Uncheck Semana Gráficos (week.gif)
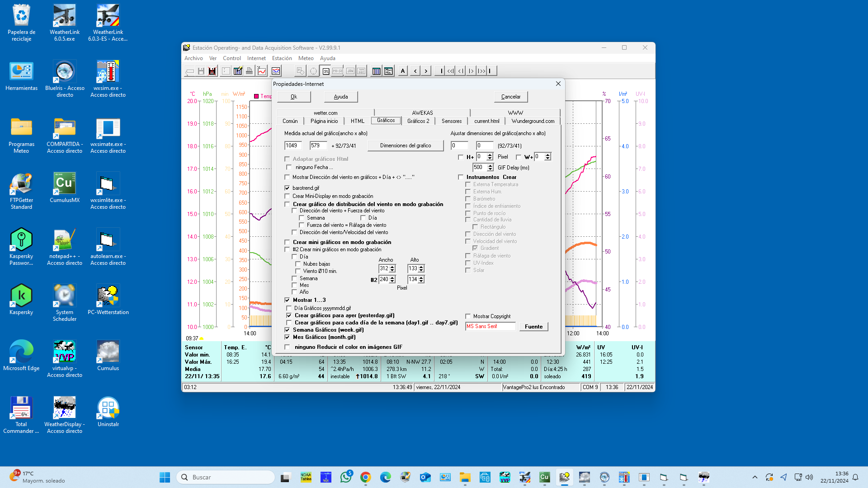The width and height of the screenshot is (868, 488). click(x=287, y=330)
